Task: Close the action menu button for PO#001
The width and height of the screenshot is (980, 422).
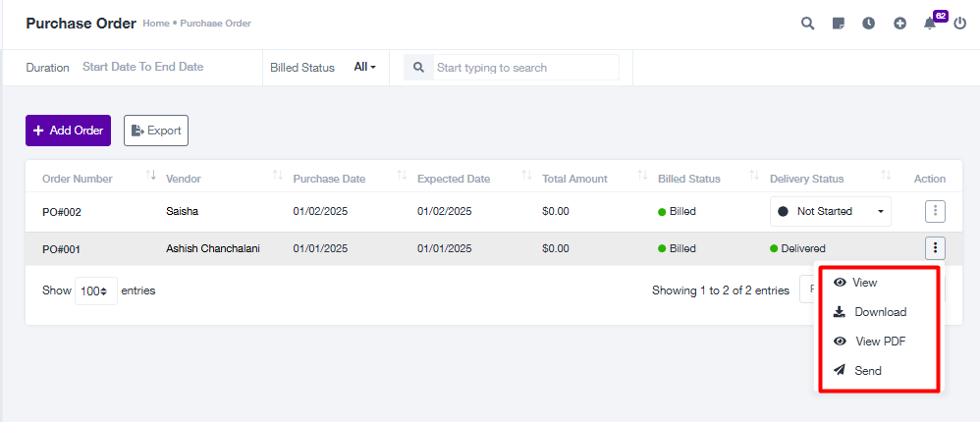Action: [935, 248]
